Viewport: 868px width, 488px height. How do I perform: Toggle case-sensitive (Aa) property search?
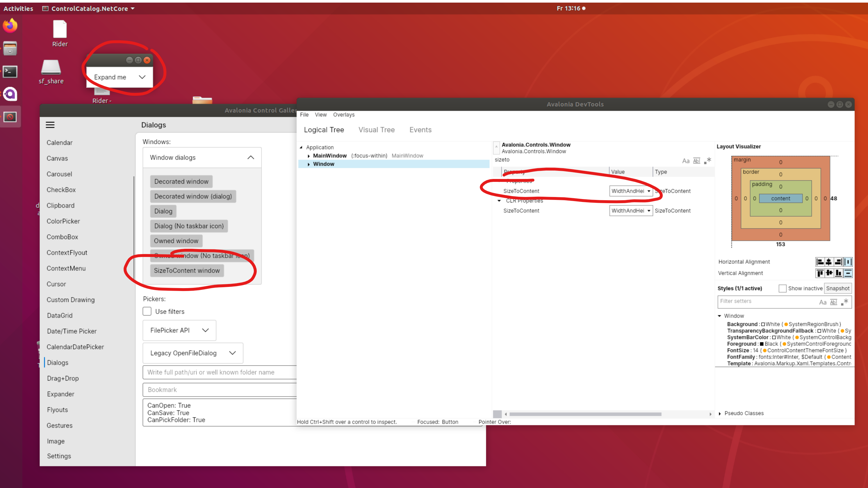point(686,161)
